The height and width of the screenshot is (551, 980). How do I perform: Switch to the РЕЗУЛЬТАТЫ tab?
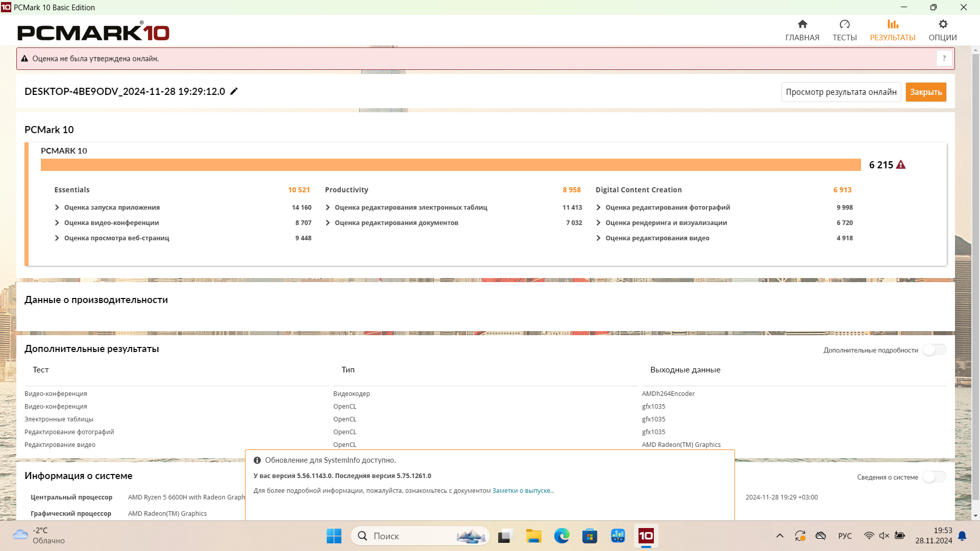coord(892,30)
